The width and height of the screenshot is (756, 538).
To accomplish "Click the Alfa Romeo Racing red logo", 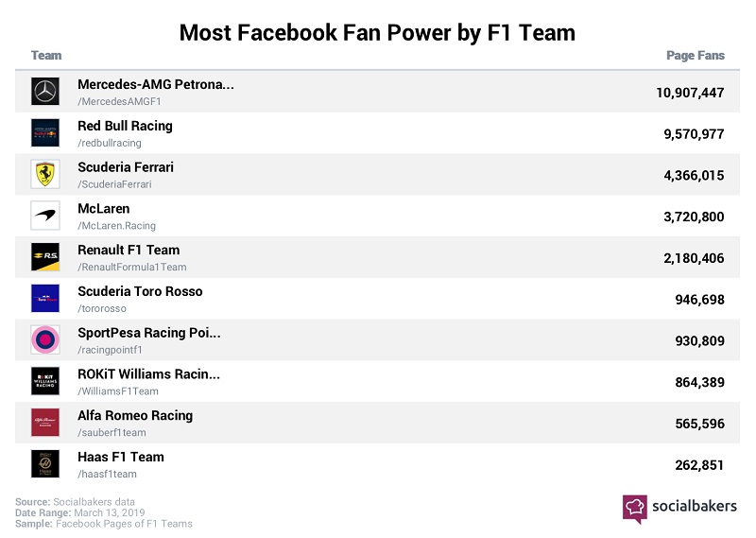I will (x=45, y=423).
